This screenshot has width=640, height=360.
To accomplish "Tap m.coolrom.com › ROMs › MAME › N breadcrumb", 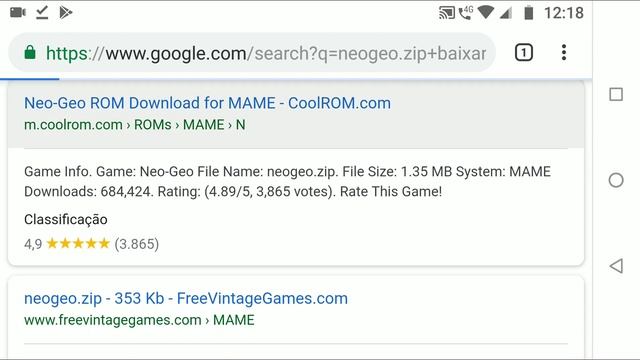I will [x=135, y=124].
